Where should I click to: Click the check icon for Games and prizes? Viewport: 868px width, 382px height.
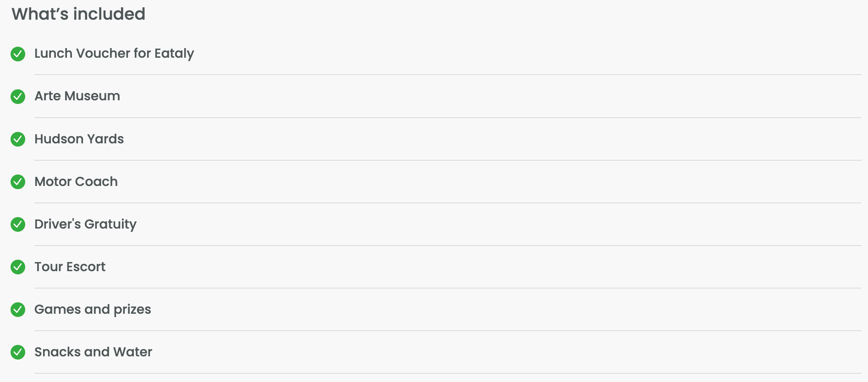point(18,310)
